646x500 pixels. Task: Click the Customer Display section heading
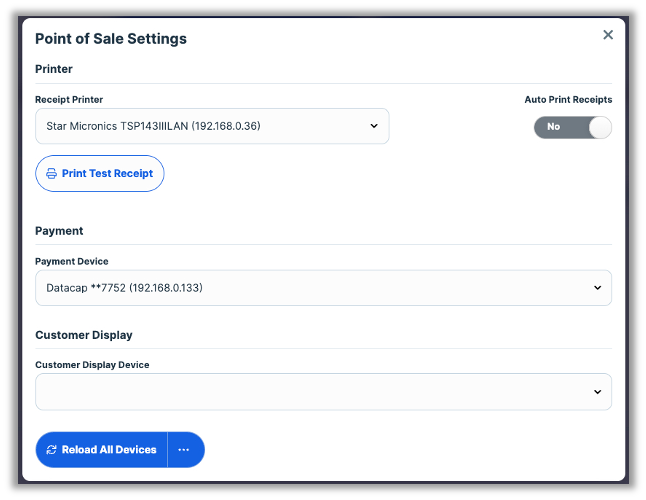tap(84, 335)
